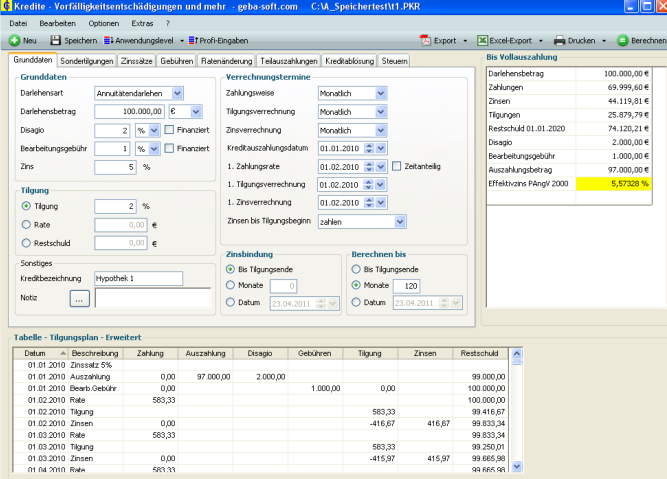Click the green Berechnen icon
Screen dimensions: 667x479
pos(622,41)
